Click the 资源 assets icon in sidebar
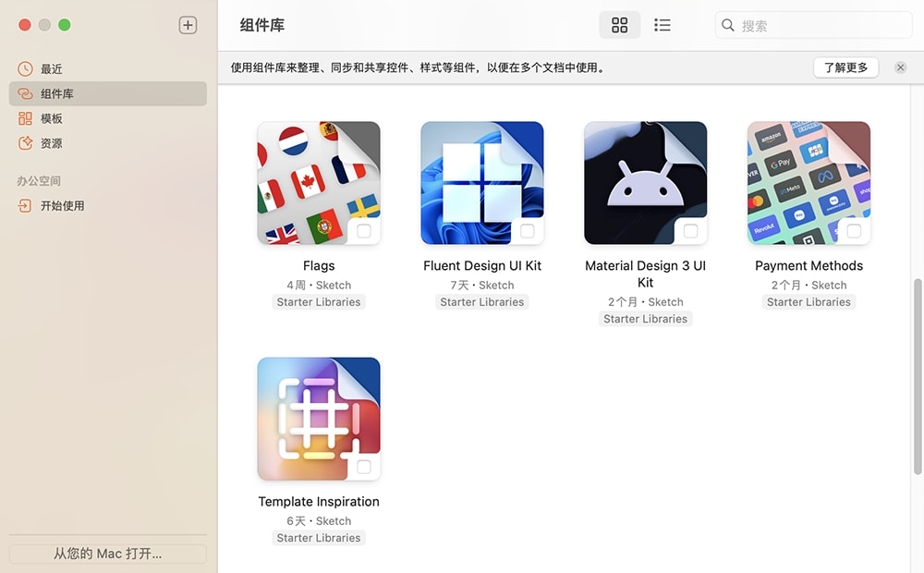924x573 pixels. pos(25,143)
